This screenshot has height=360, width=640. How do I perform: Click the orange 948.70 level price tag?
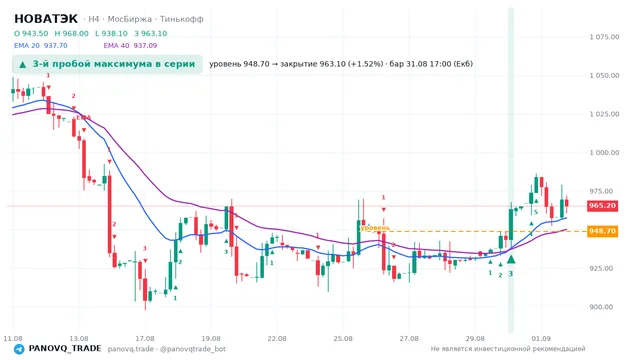(x=602, y=231)
